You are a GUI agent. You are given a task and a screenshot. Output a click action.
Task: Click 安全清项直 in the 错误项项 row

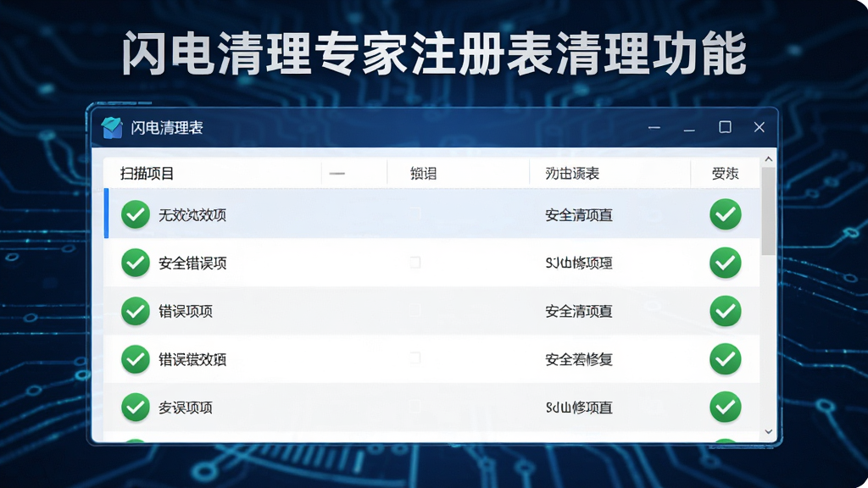[578, 311]
